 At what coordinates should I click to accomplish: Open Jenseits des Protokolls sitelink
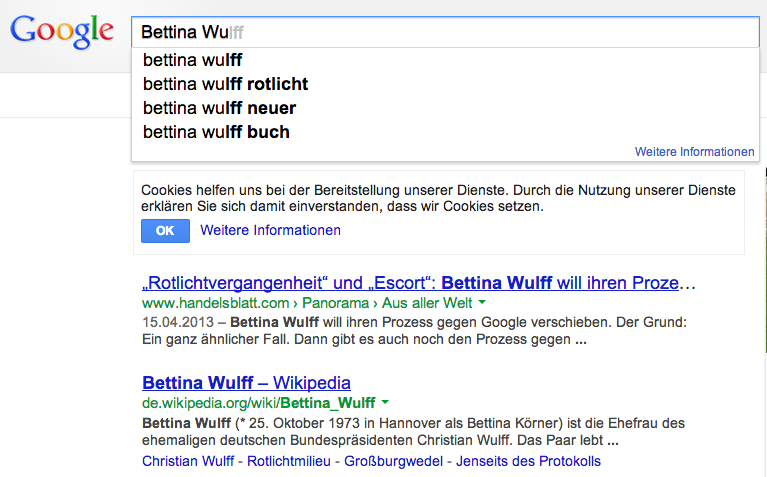tap(528, 461)
